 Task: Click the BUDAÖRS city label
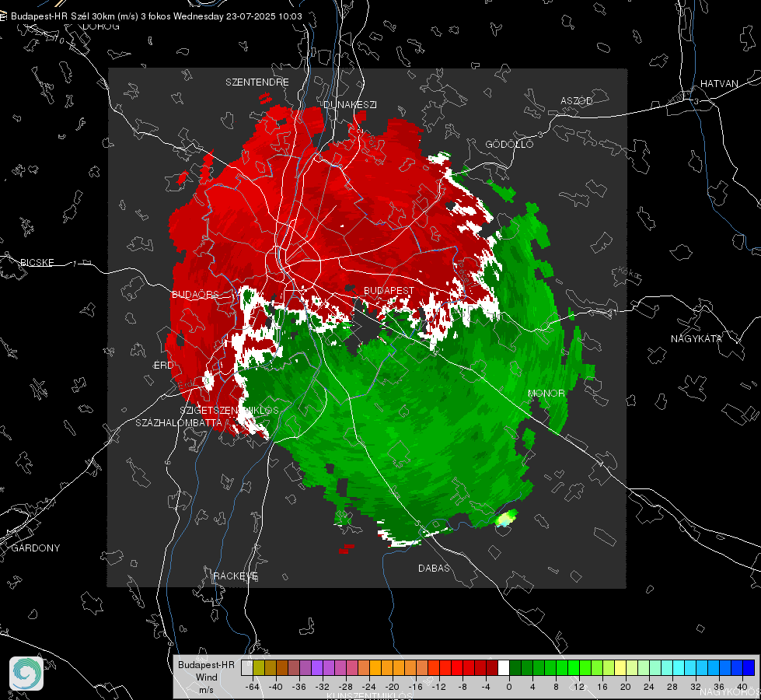click(x=195, y=294)
